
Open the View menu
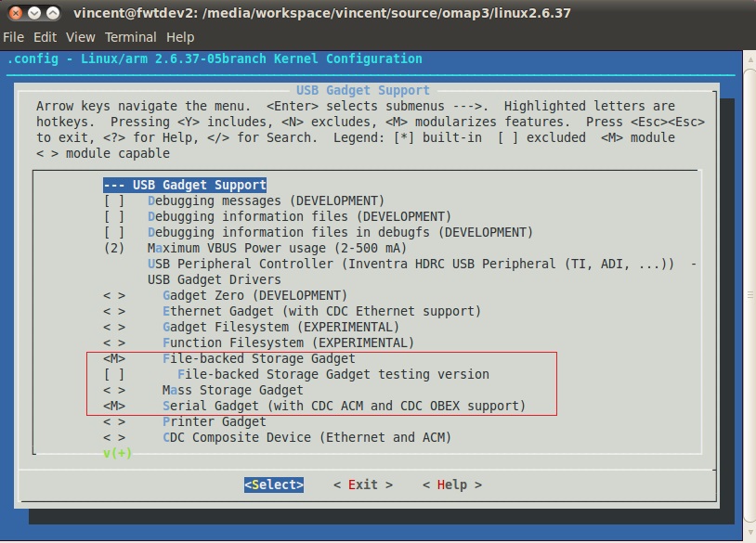[x=81, y=37]
